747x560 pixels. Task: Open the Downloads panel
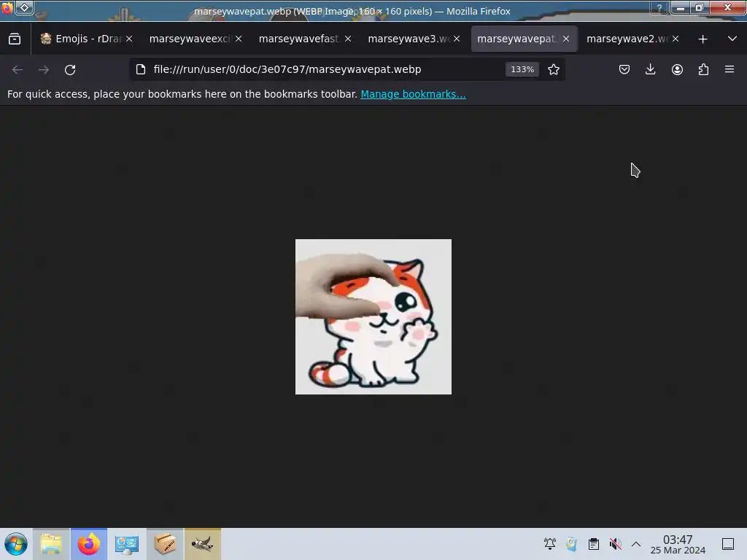coord(650,69)
